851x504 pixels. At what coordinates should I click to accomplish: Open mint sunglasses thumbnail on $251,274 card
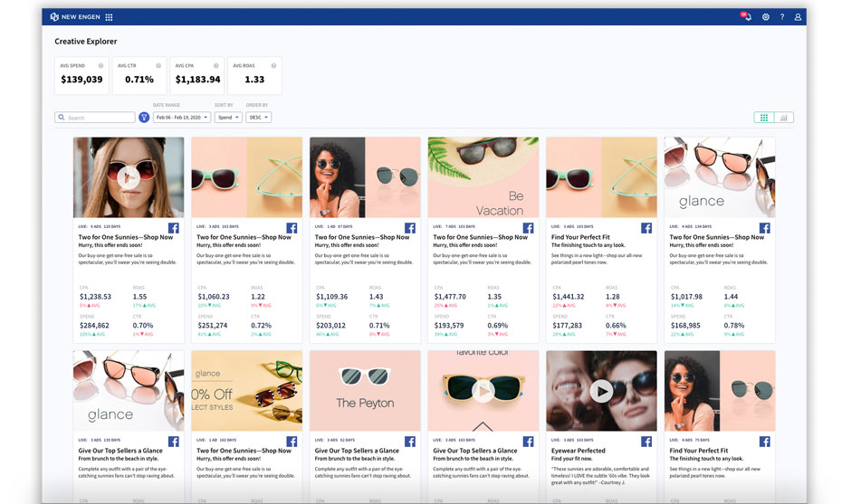[x=246, y=177]
